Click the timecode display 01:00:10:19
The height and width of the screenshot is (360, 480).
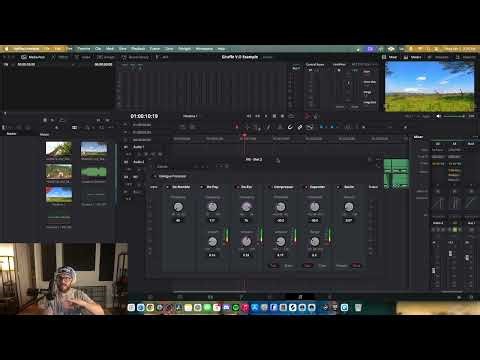tap(144, 116)
